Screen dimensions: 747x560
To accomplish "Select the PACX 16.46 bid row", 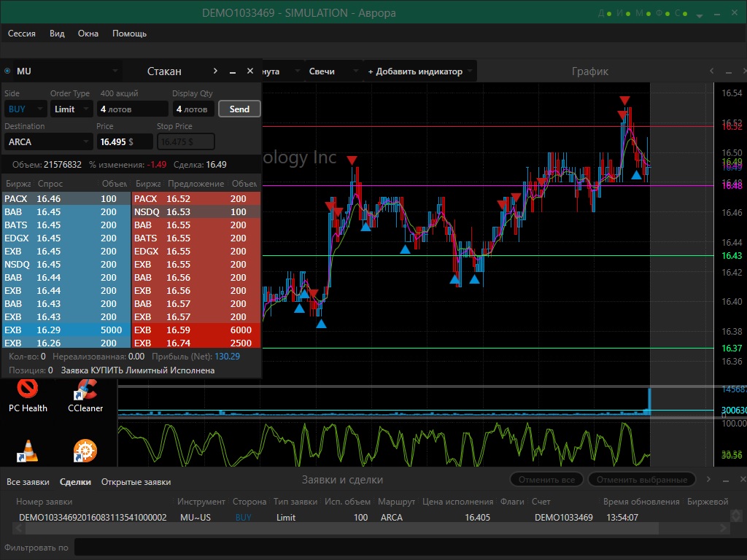I will coord(66,198).
